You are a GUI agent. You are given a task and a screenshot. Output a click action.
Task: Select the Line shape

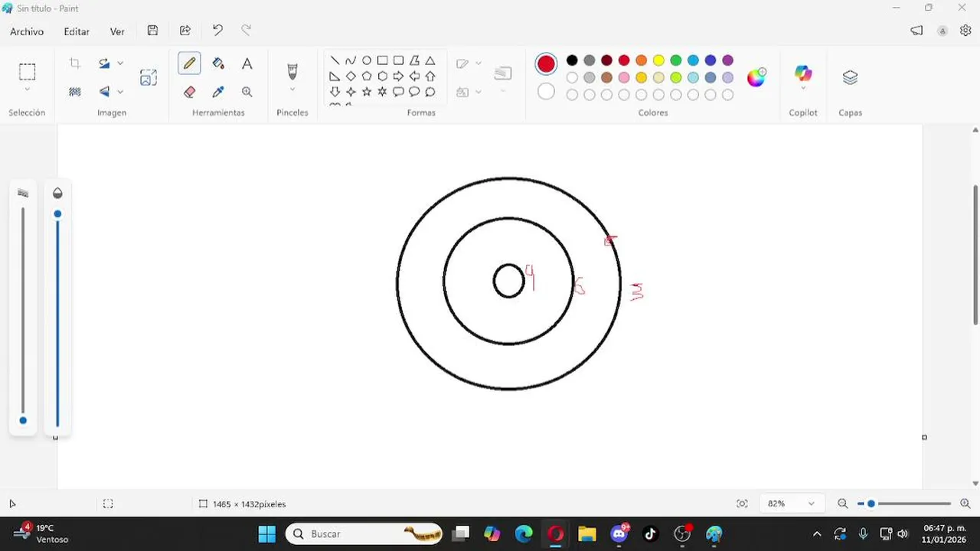pyautogui.click(x=335, y=60)
